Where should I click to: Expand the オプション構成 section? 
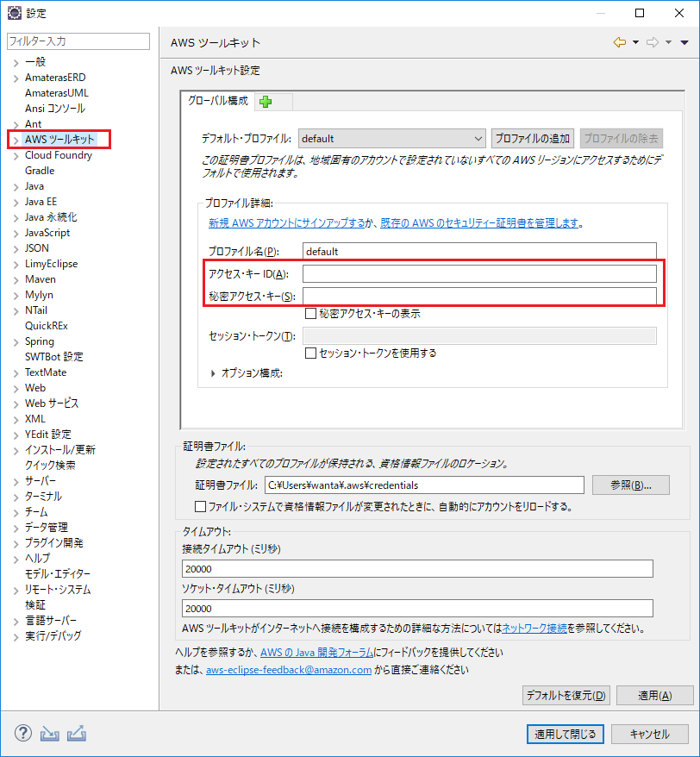[213, 373]
